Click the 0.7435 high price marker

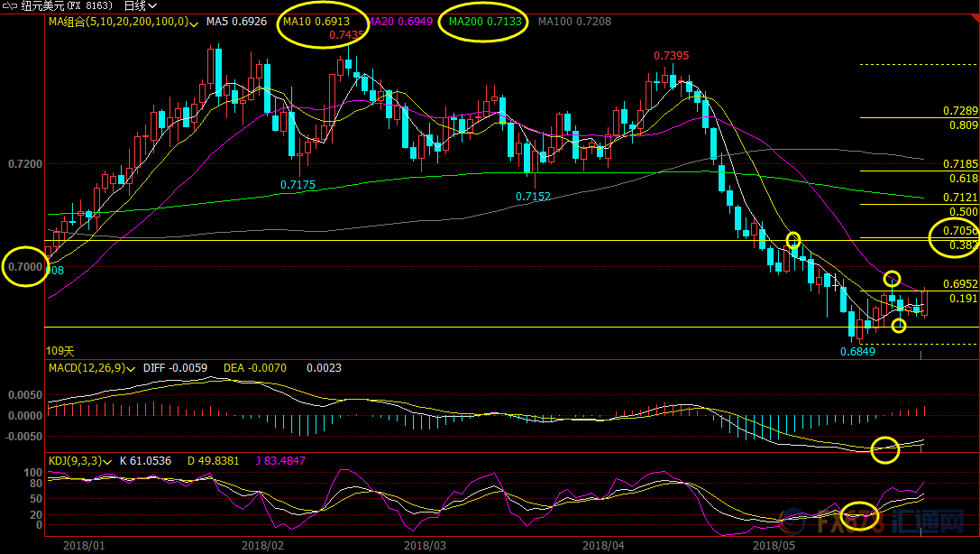click(x=347, y=35)
